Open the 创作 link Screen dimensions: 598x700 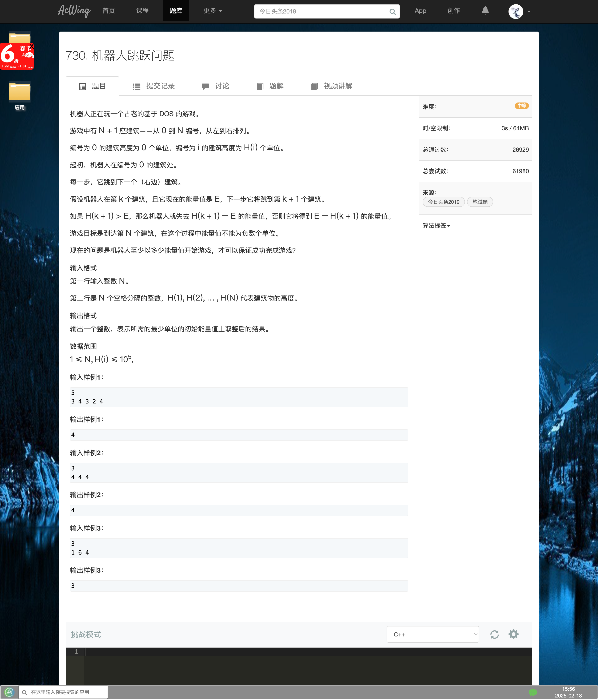(453, 11)
